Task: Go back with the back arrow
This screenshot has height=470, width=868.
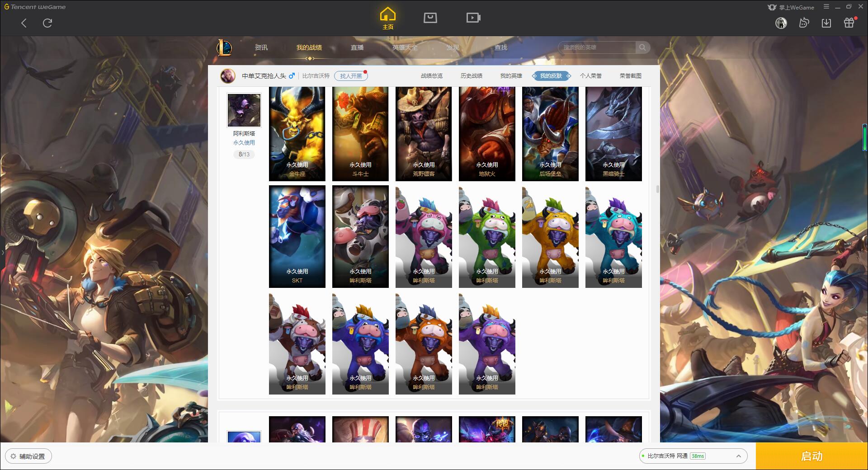Action: (24, 23)
